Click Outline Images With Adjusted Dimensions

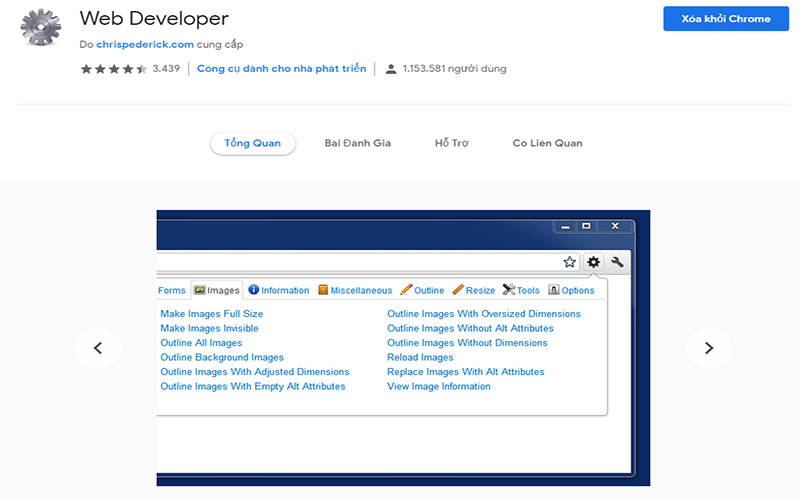click(255, 372)
